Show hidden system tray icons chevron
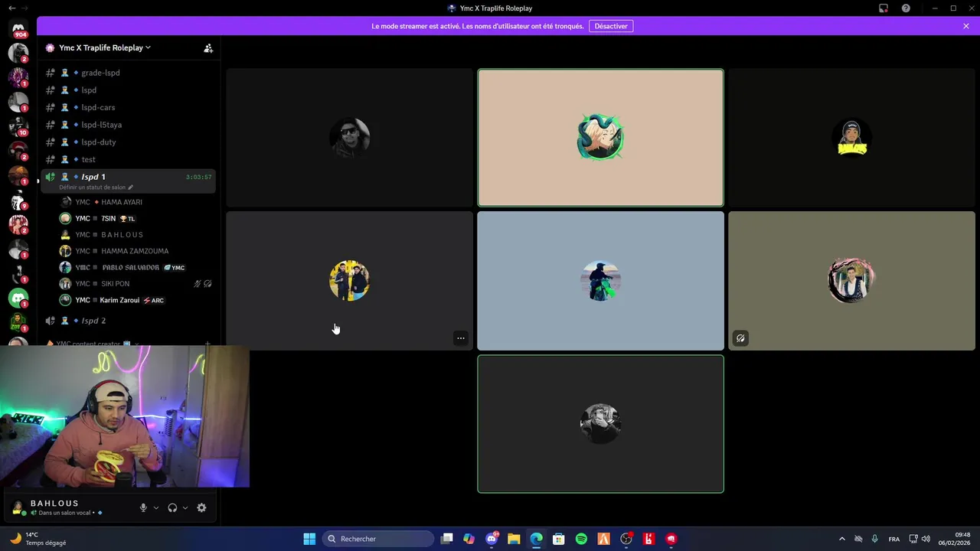 [842, 539]
